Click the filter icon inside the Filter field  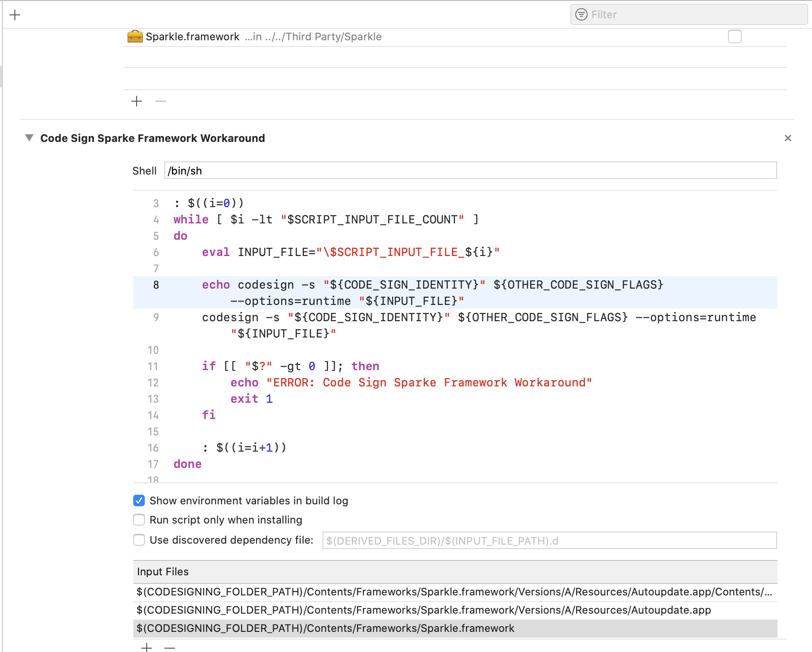click(581, 14)
